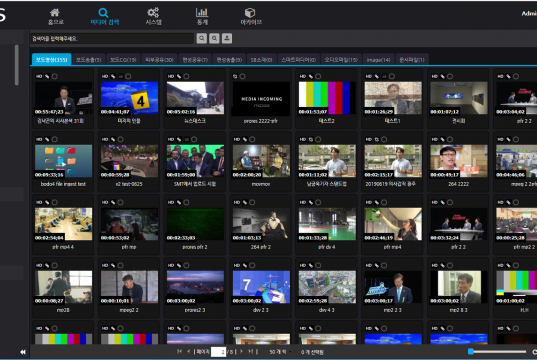Switch to the 스마트미디어(0) tab
Image resolution: width=537 pixels, height=360 pixels.
(298, 60)
